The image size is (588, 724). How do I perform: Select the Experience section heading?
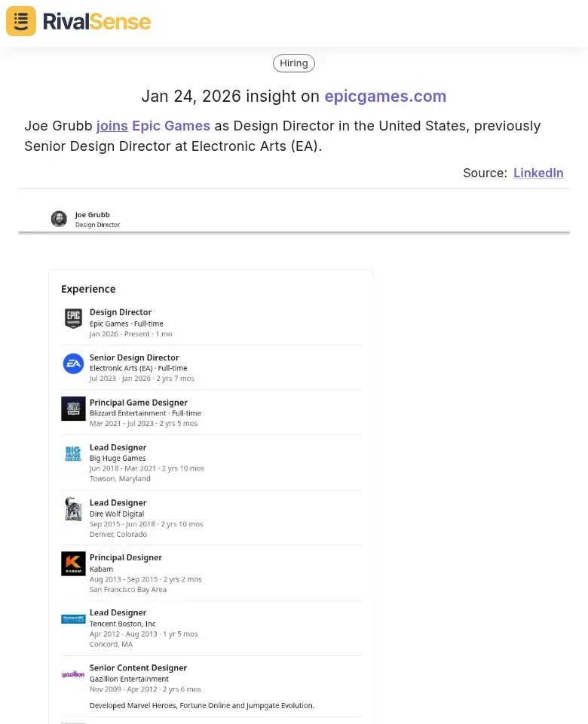coord(88,289)
